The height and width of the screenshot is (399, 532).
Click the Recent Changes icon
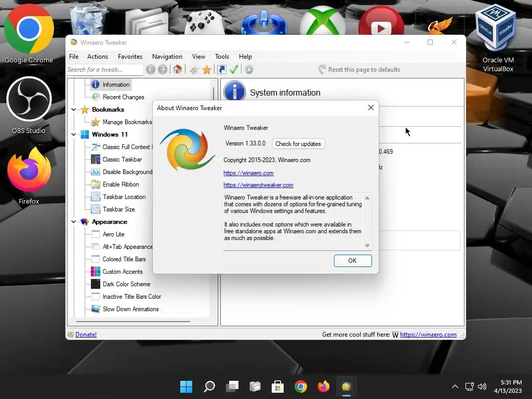[x=96, y=97]
